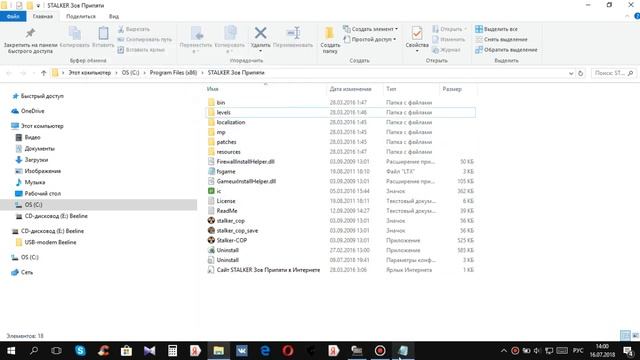Select the bin folder
The width and height of the screenshot is (640, 360).
point(221,102)
